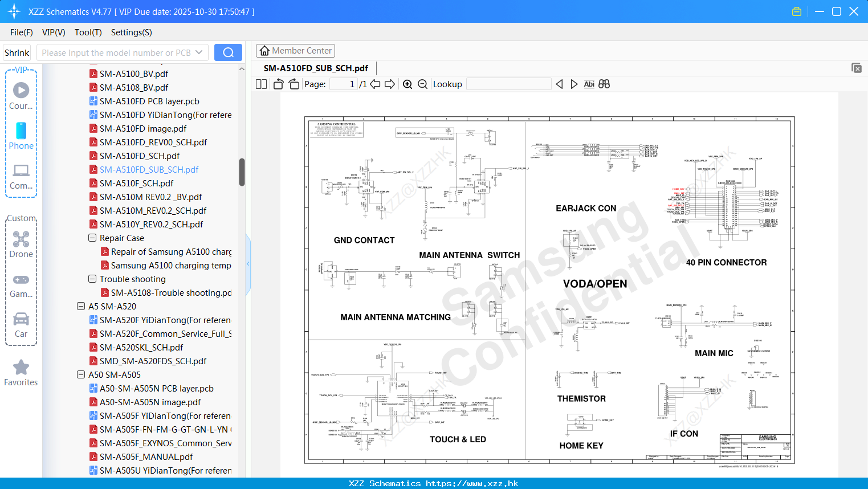Click the yellow toolbox icon in title bar
Screen dimensions: 868x489
pyautogui.click(x=797, y=11)
